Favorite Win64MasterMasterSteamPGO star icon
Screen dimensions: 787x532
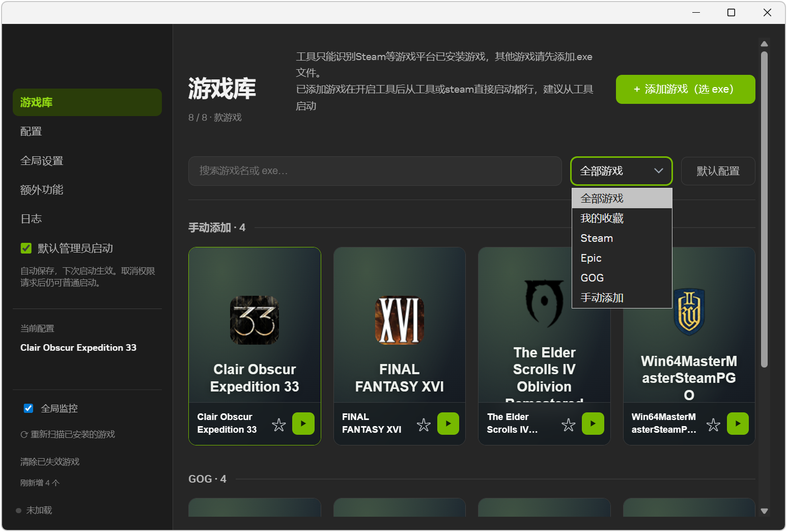coord(713,425)
